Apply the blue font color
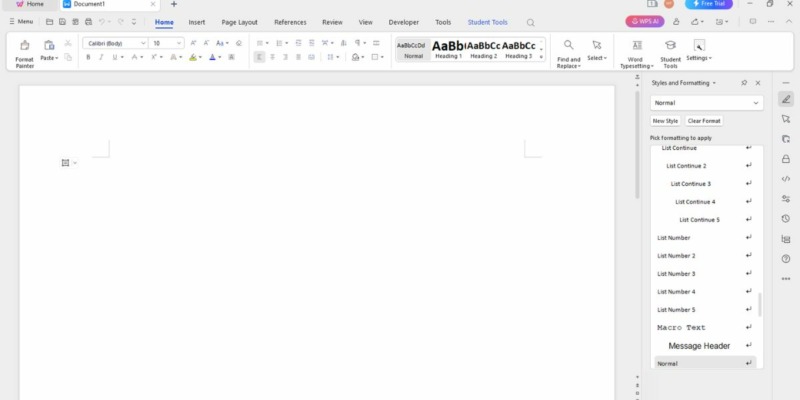Image resolution: width=800 pixels, height=400 pixels. coord(213,57)
